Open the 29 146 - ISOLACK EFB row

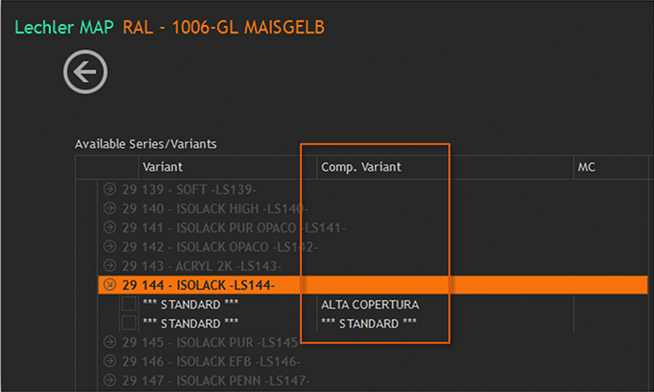[x=372, y=361]
